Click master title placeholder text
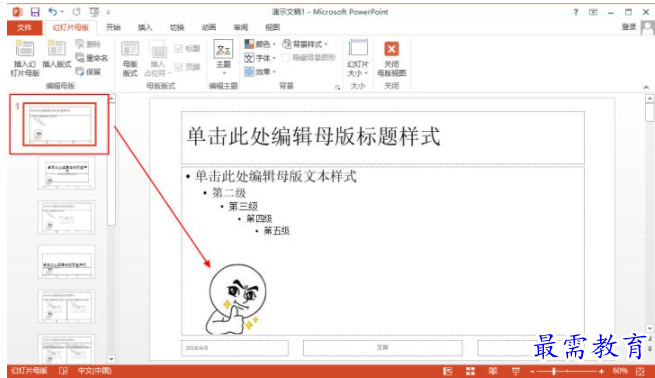The width and height of the screenshot is (655, 378). (x=313, y=137)
